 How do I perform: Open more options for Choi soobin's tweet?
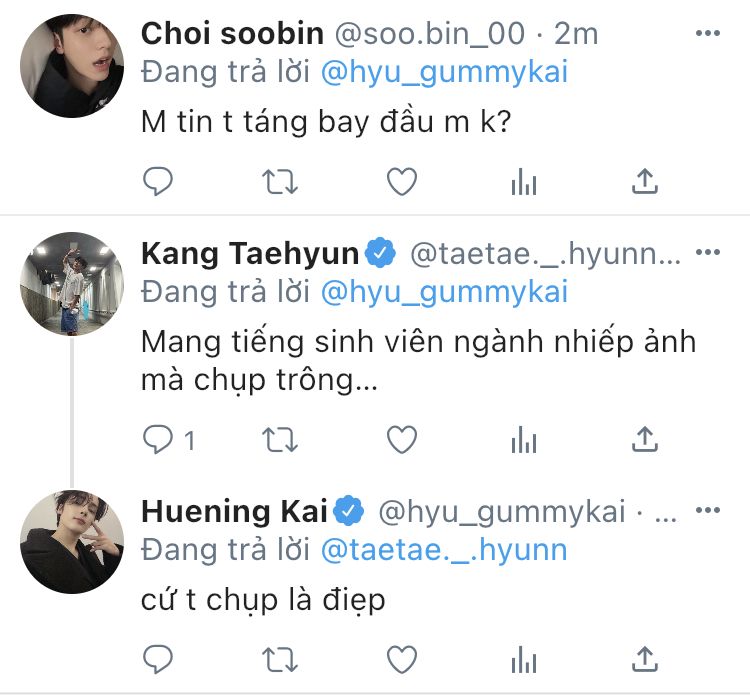point(707,34)
